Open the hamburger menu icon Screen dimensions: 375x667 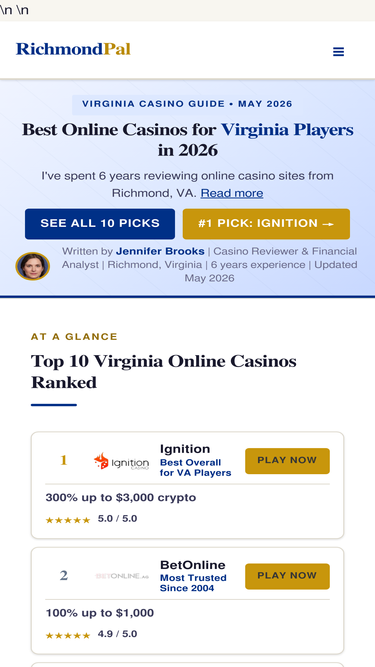point(338,52)
